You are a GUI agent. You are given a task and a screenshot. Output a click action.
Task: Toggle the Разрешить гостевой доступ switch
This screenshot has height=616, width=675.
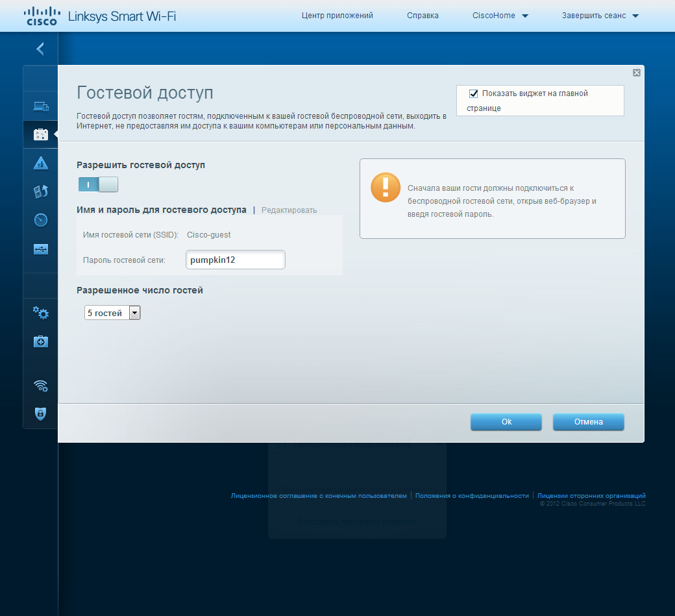(x=98, y=185)
